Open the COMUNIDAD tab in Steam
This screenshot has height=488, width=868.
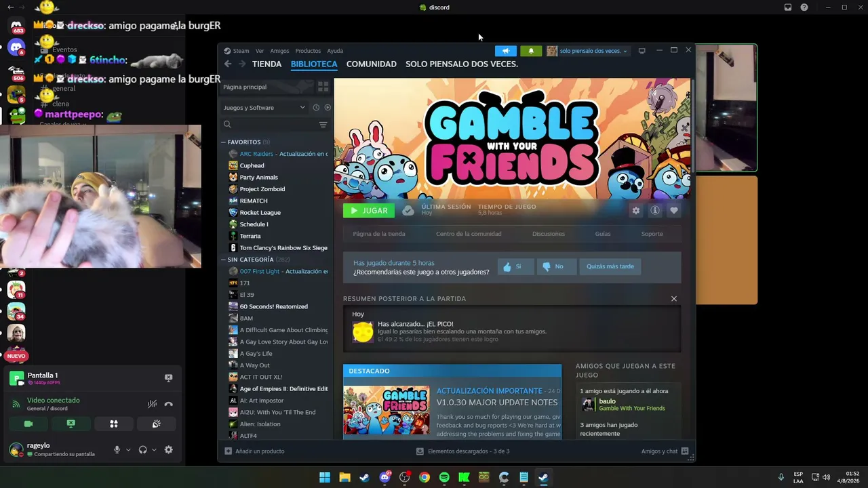[x=372, y=64]
